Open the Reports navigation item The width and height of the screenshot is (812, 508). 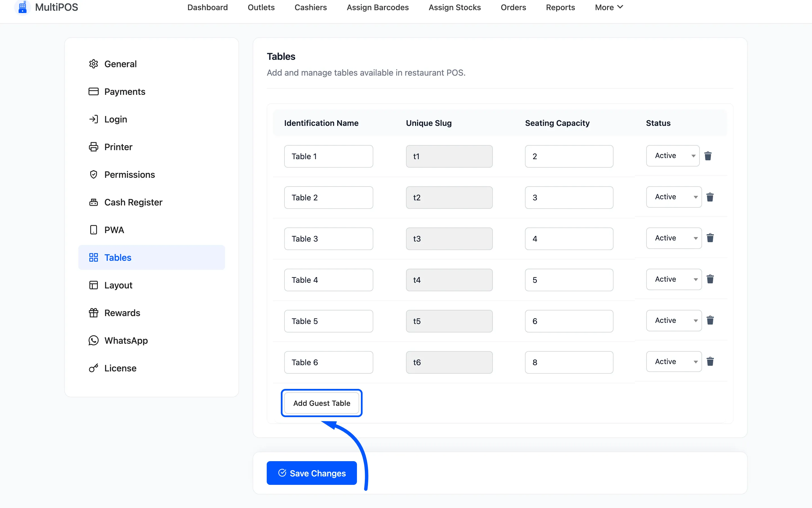pyautogui.click(x=560, y=7)
